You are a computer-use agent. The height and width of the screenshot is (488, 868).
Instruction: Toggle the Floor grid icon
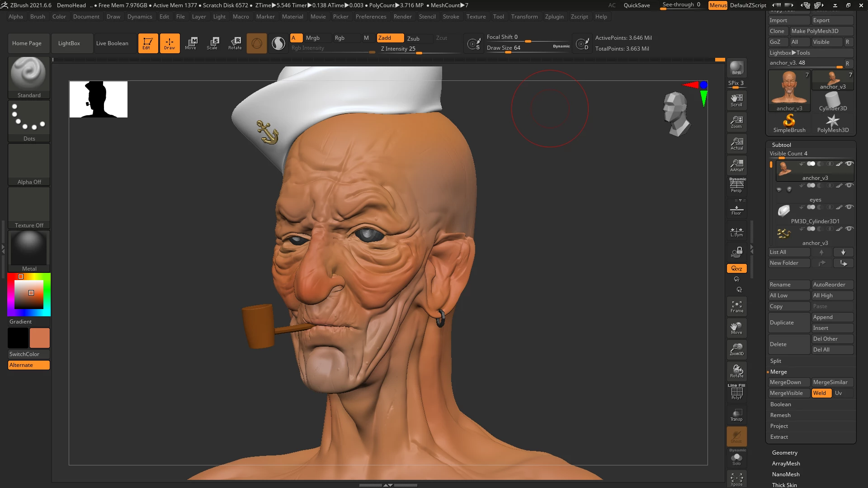click(x=736, y=210)
